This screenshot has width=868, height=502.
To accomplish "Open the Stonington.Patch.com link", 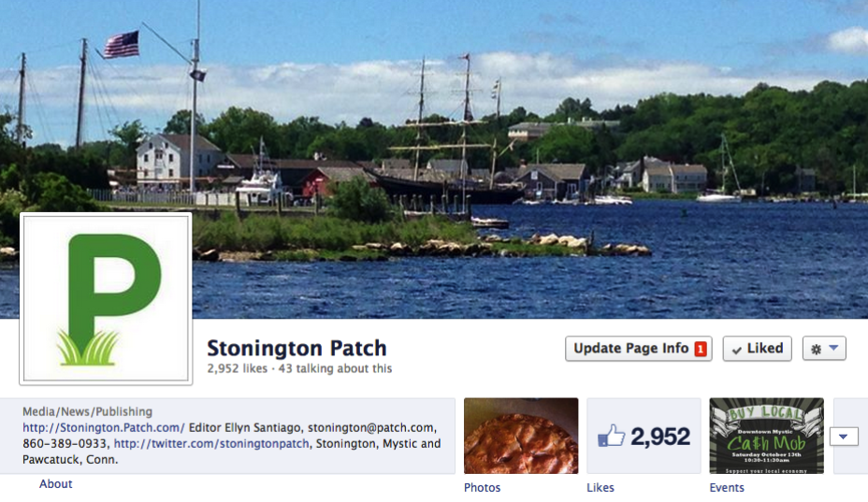I will pos(104,427).
